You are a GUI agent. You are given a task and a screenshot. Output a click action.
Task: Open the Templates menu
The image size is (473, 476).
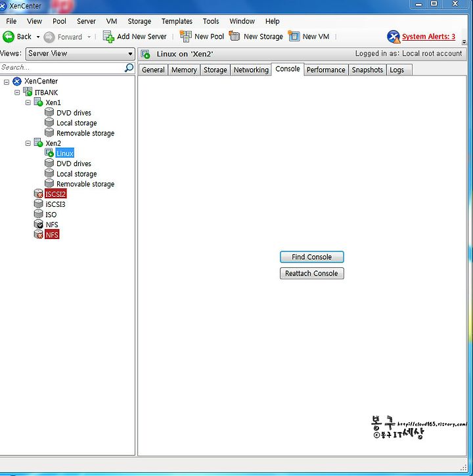[x=177, y=21]
